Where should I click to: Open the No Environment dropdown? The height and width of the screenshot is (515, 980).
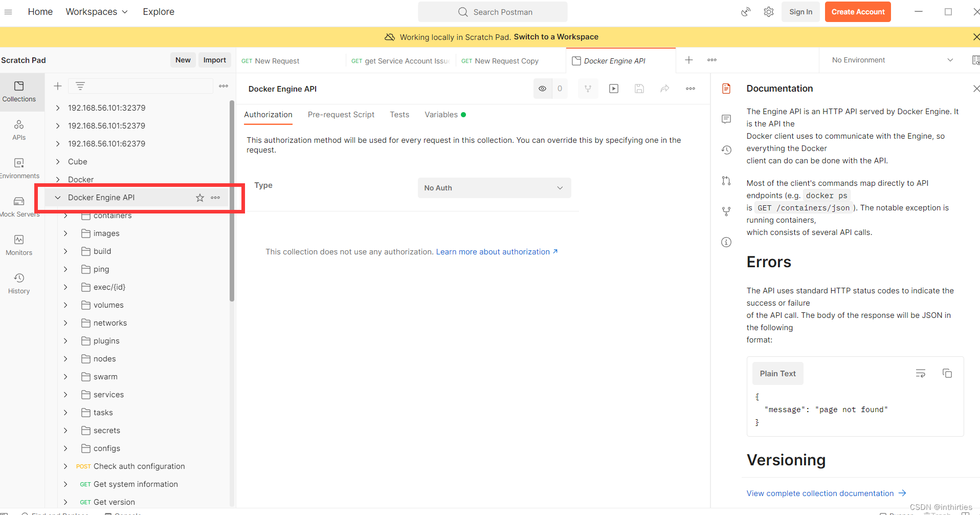893,60
